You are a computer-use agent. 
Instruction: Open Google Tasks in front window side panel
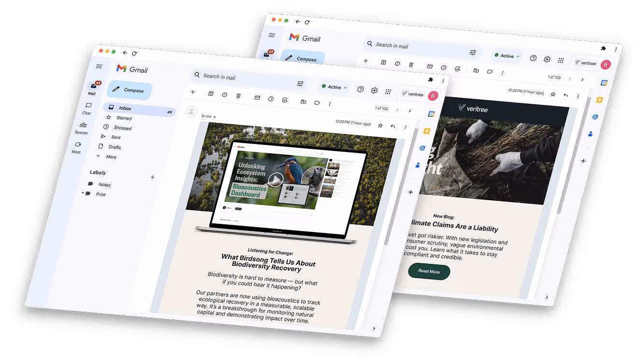click(422, 148)
